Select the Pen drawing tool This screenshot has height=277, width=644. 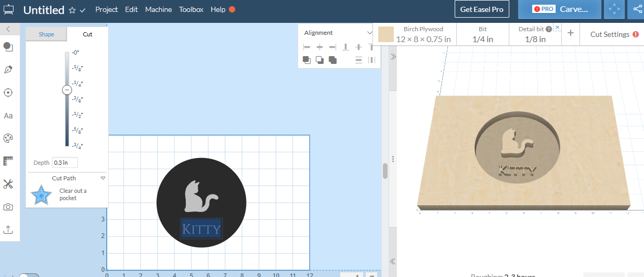pyautogui.click(x=8, y=70)
